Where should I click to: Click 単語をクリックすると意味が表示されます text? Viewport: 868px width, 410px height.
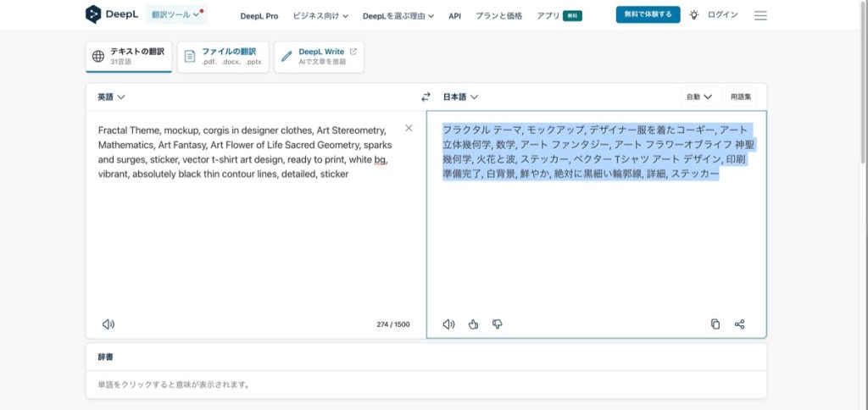(175, 385)
